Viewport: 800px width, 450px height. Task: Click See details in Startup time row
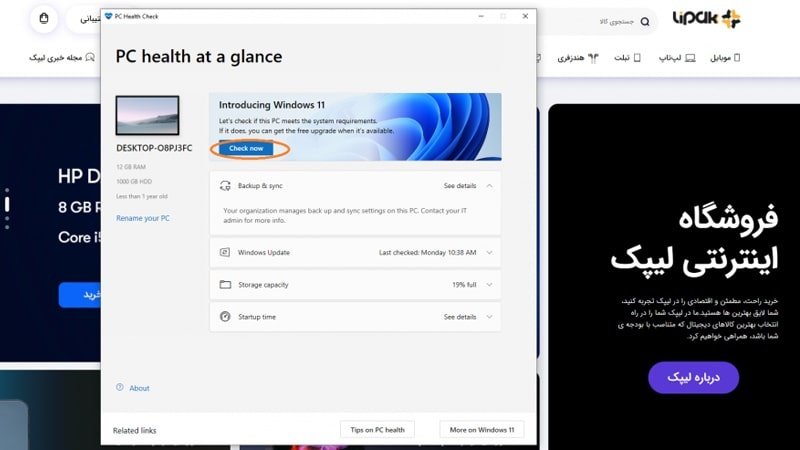pos(460,317)
